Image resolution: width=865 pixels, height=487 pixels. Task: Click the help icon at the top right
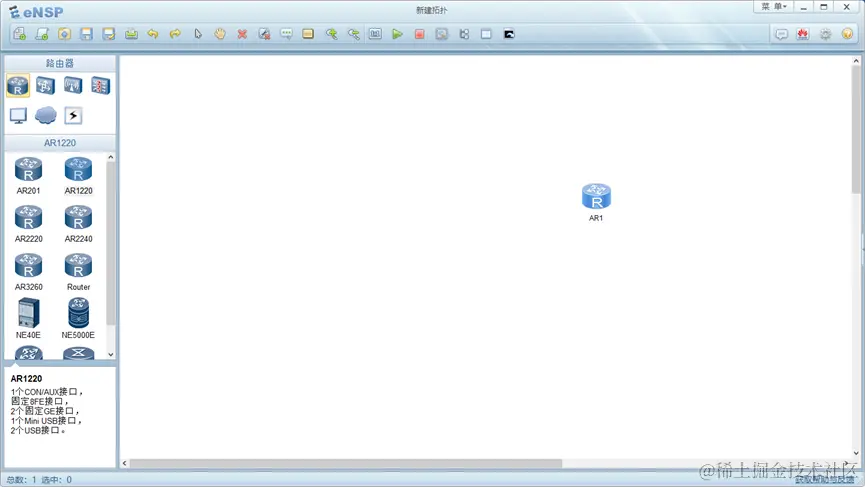(847, 34)
